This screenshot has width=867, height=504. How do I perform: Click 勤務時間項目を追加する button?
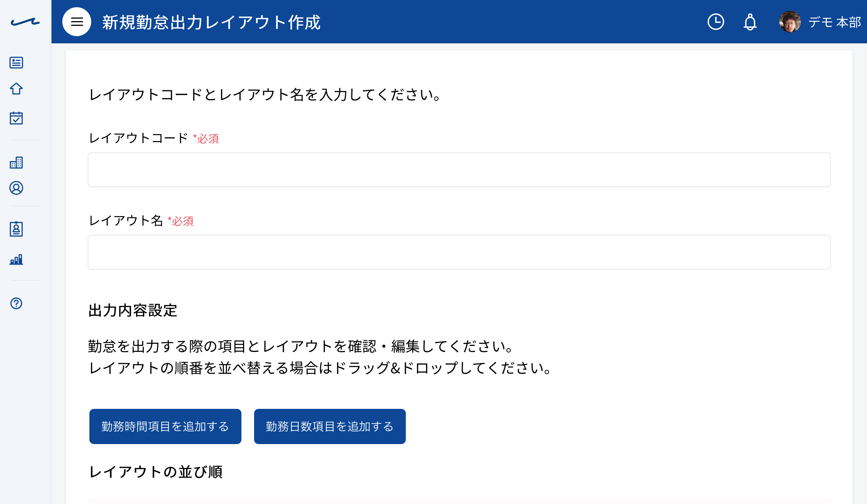(165, 426)
